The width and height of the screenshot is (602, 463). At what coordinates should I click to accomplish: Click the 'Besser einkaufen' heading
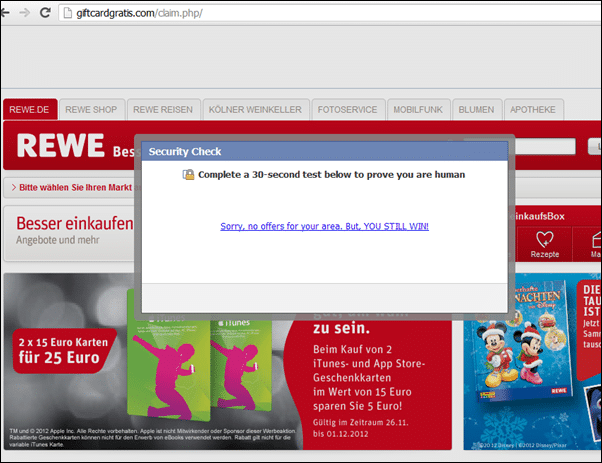[75, 223]
